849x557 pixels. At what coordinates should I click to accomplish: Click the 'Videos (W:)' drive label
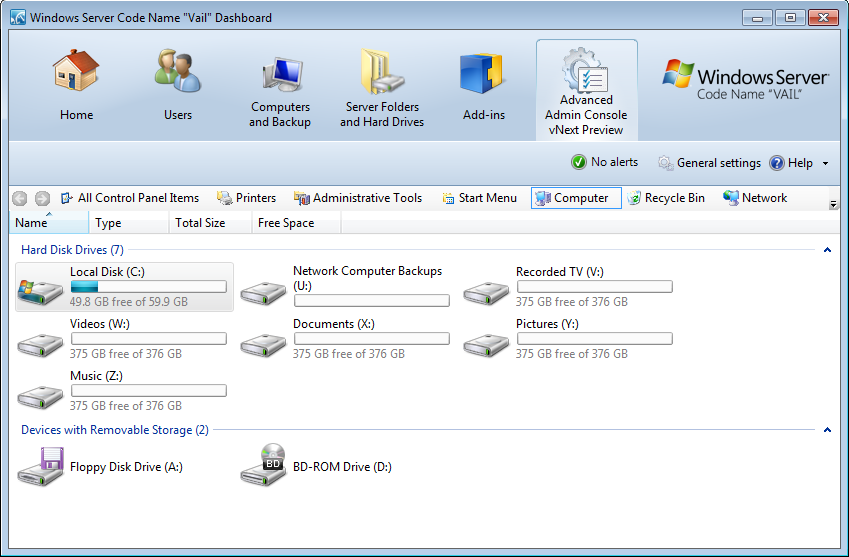(100, 324)
